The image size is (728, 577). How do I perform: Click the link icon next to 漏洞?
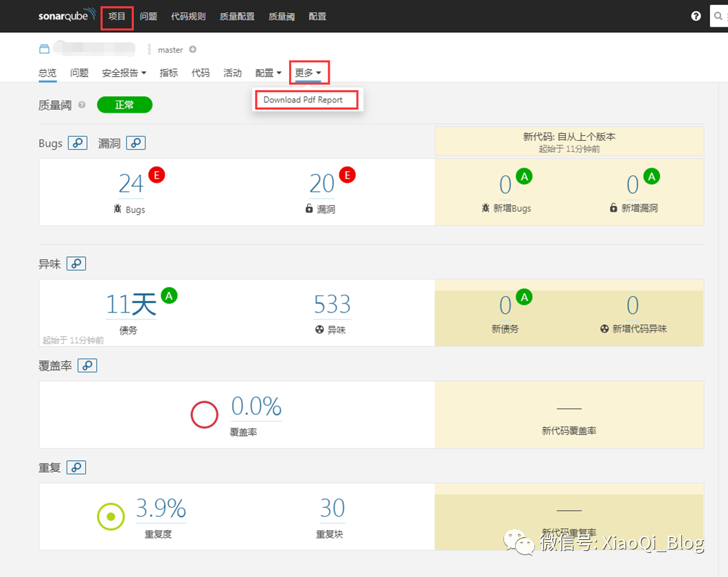[135, 143]
